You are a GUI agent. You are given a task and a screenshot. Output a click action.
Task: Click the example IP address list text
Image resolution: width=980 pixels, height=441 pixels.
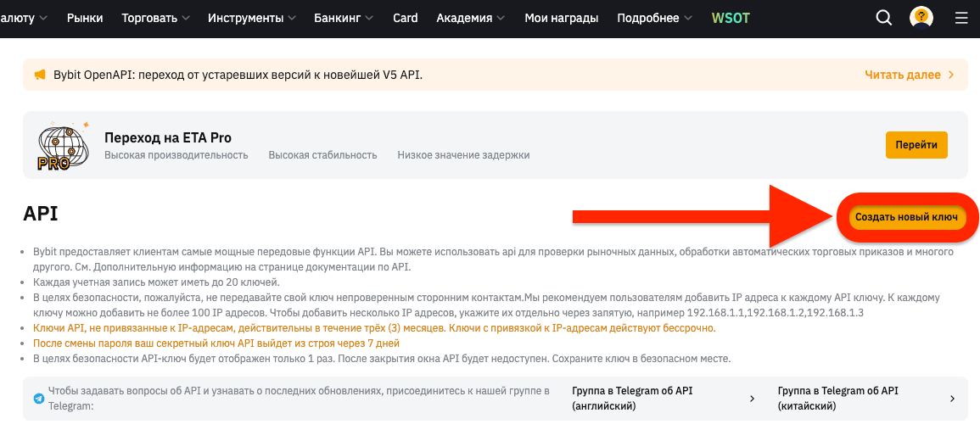776,312
